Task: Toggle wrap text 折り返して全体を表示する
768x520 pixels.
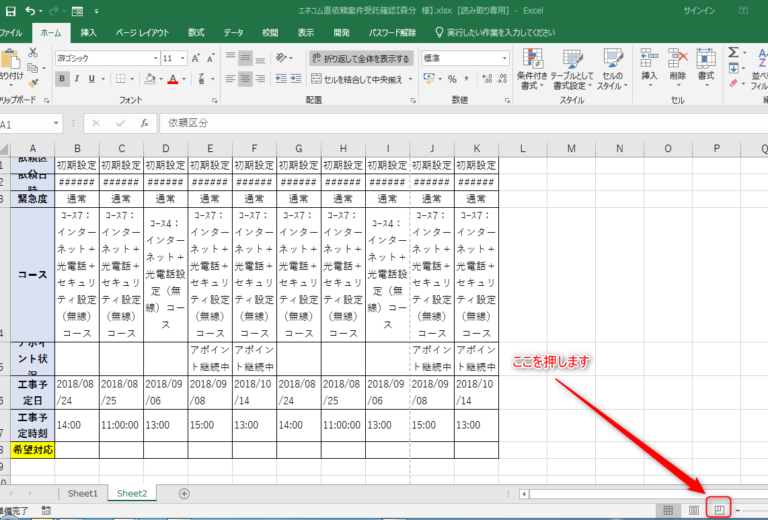Action: pos(361,58)
